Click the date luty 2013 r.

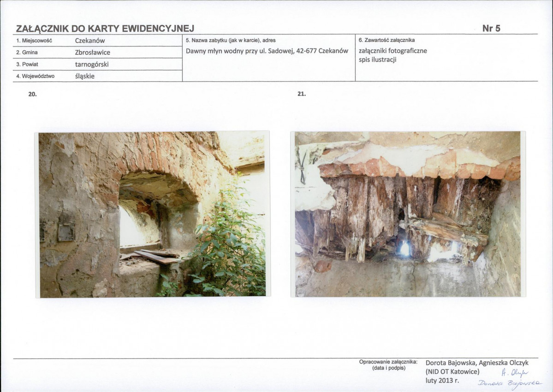click(442, 380)
